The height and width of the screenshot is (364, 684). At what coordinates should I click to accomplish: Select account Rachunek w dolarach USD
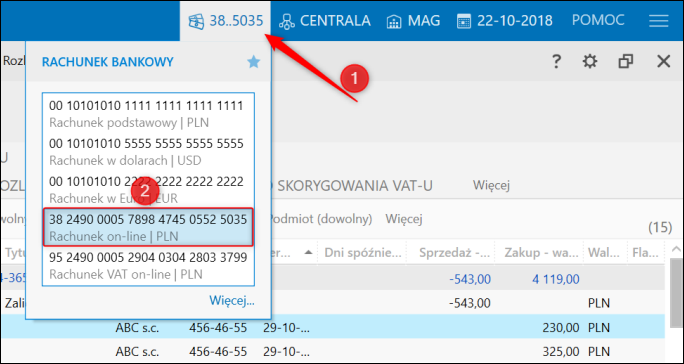click(148, 152)
